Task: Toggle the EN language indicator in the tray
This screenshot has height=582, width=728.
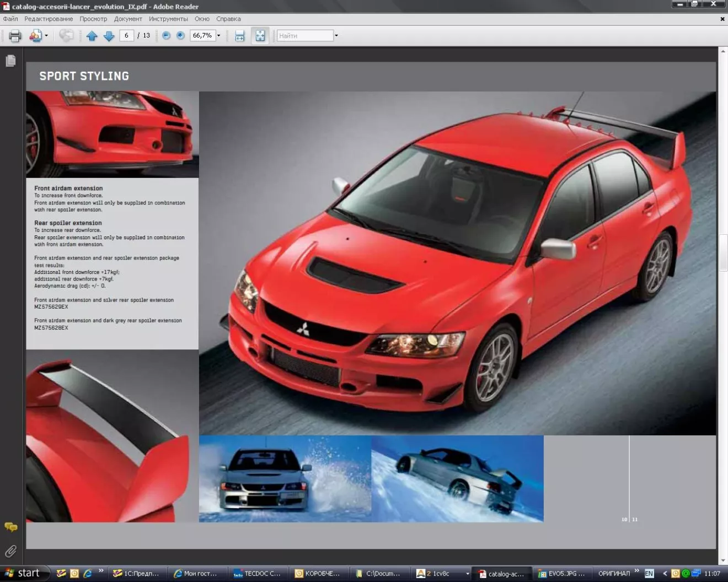Action: [649, 573]
